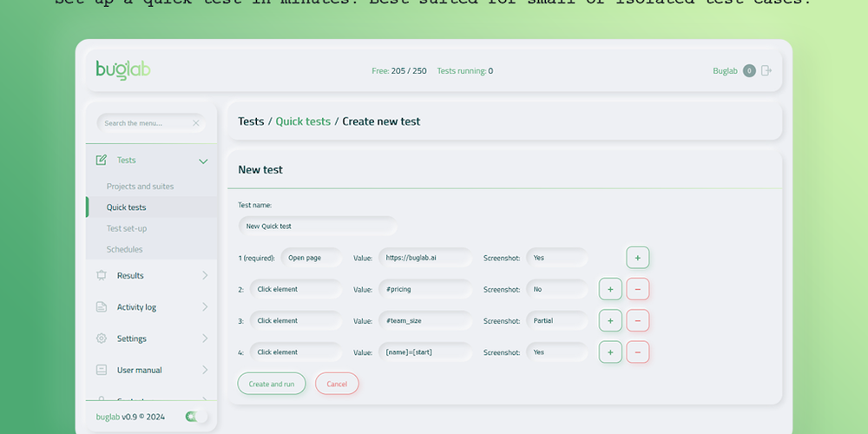868x434 pixels.
Task: Open step 2 'Click element' action dropdown
Action: coord(296,289)
